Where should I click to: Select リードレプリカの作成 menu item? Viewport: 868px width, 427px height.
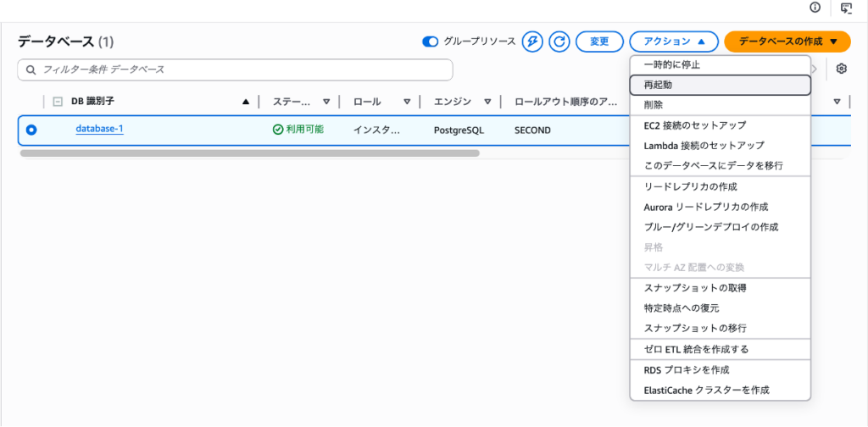(x=721, y=186)
